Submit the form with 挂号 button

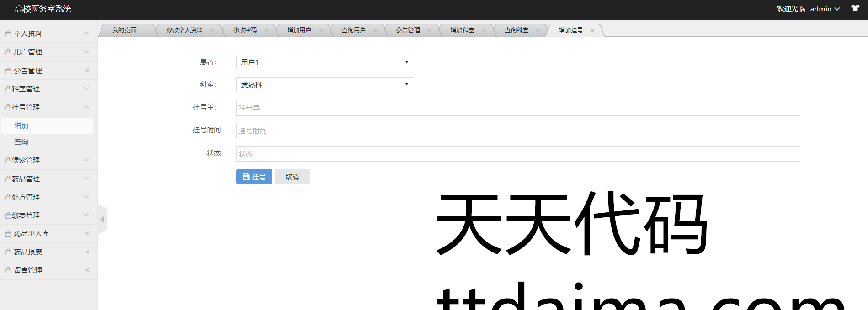(x=254, y=177)
